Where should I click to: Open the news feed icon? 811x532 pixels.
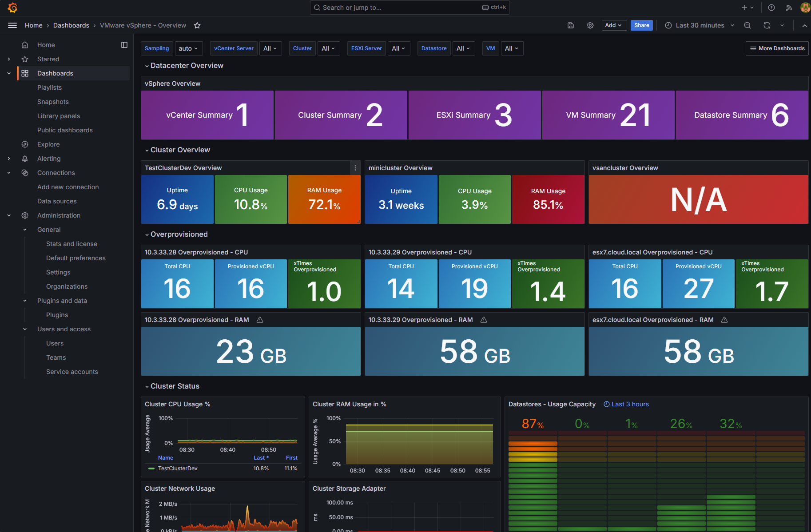(789, 8)
